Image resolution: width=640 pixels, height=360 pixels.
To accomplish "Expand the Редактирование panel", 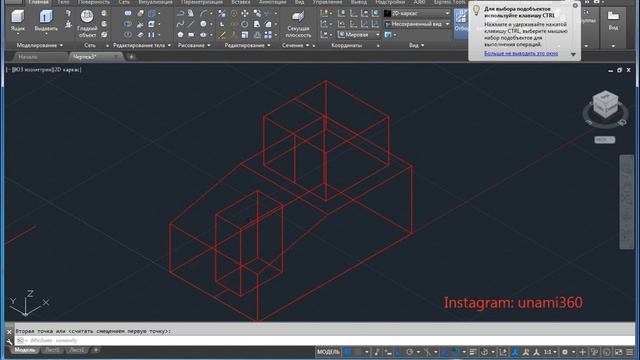I will point(247,45).
